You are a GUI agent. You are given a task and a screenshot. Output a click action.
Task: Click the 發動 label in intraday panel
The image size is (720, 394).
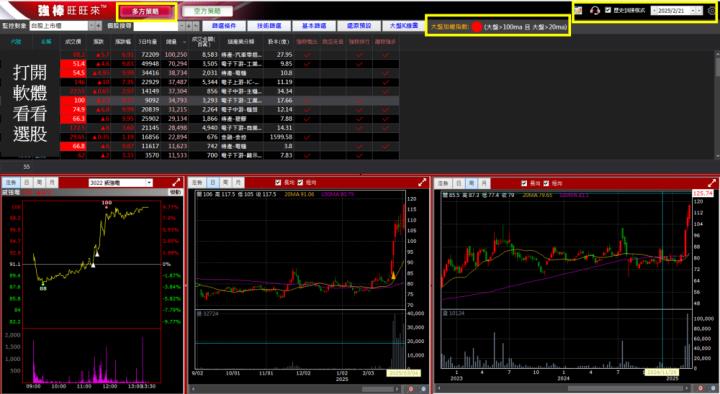pyautogui.click(x=175, y=192)
